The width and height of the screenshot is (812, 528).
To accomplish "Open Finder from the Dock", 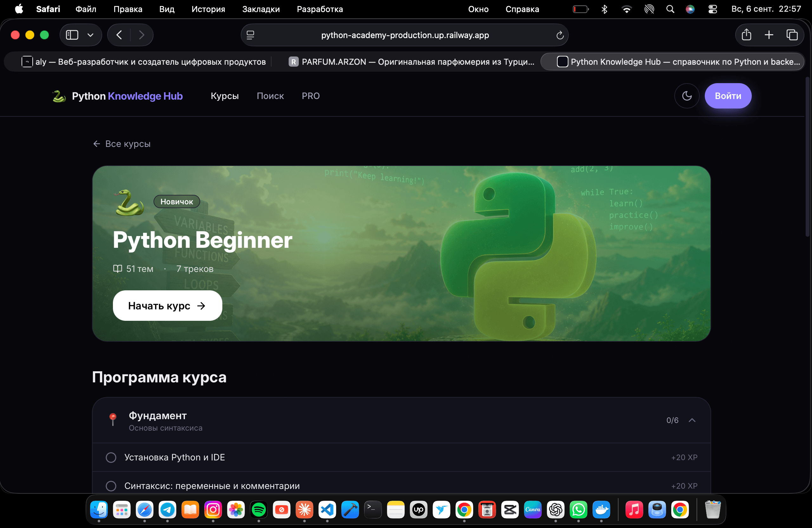I will (99, 510).
